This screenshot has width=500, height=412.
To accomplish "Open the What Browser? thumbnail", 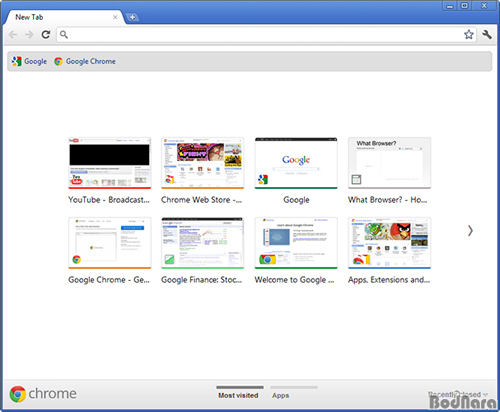I will coord(389,163).
